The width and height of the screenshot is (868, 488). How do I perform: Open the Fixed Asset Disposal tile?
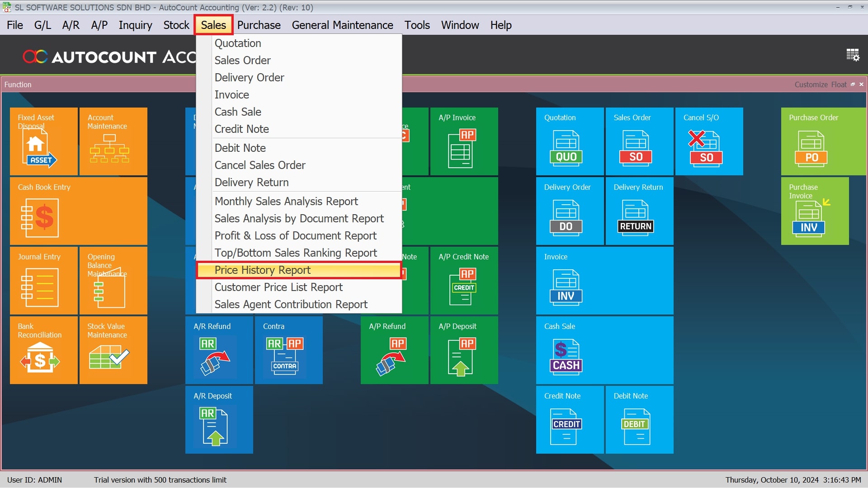pyautogui.click(x=43, y=141)
